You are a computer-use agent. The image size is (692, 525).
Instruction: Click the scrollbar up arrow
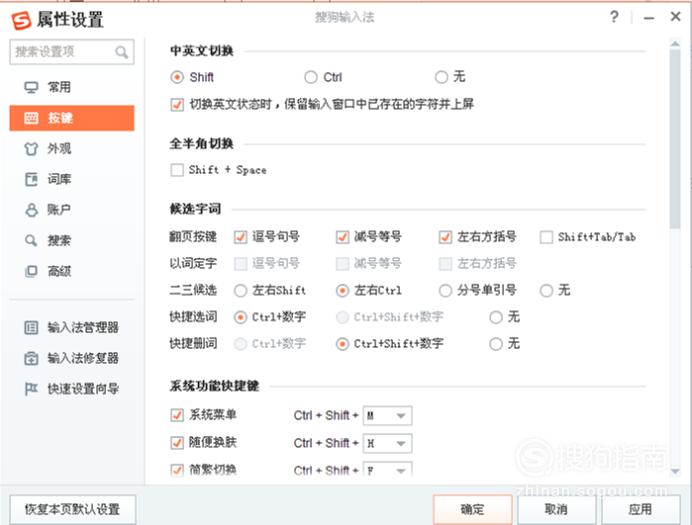pos(675,44)
